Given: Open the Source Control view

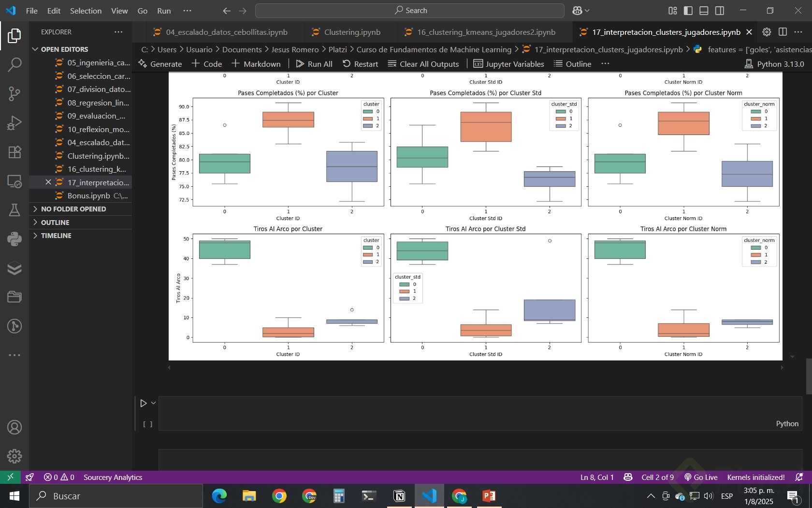Looking at the screenshot, I should point(14,93).
